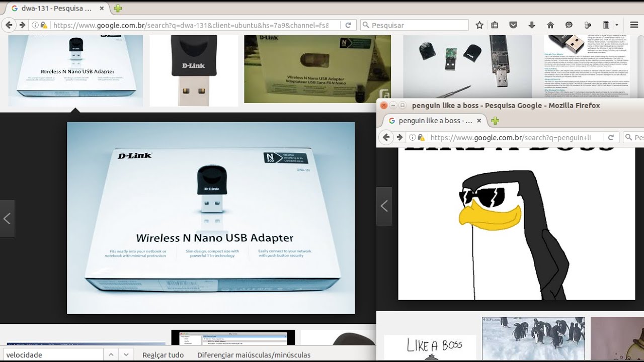This screenshot has height=362, width=644.
Task: Open the D-Link white box thumbnail
Action: pos(75,70)
